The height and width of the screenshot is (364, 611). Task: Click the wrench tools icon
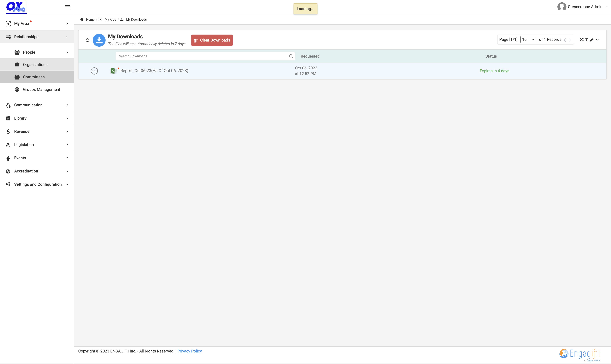tap(592, 40)
